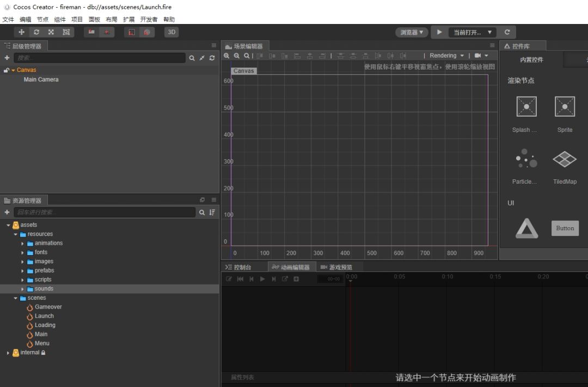Select the Gameover scene file
The width and height of the screenshot is (588, 387).
(x=48, y=307)
